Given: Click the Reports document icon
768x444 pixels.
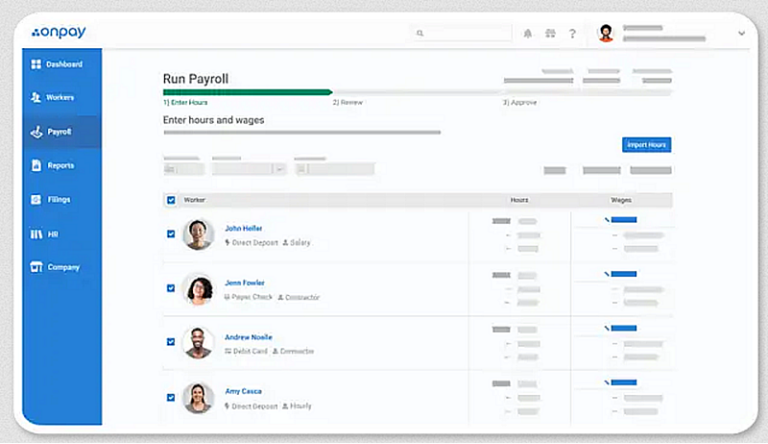Looking at the screenshot, I should click(36, 165).
